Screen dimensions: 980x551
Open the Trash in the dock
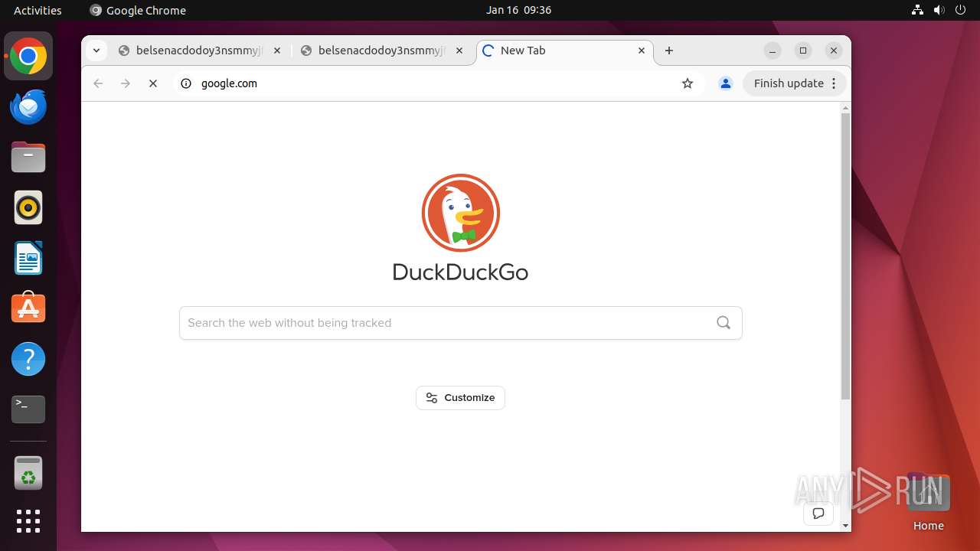click(x=28, y=473)
